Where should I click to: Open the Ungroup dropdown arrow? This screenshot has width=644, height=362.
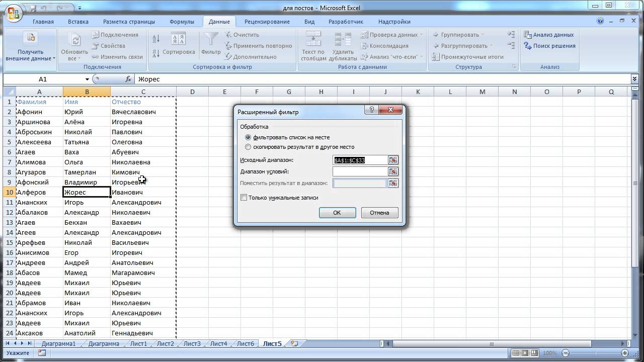tap(491, 46)
